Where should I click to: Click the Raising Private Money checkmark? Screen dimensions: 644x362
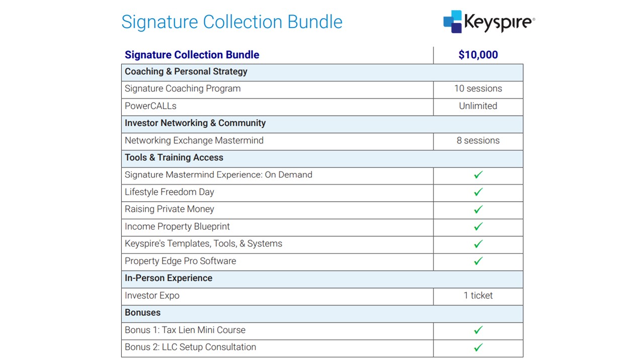[x=478, y=209]
